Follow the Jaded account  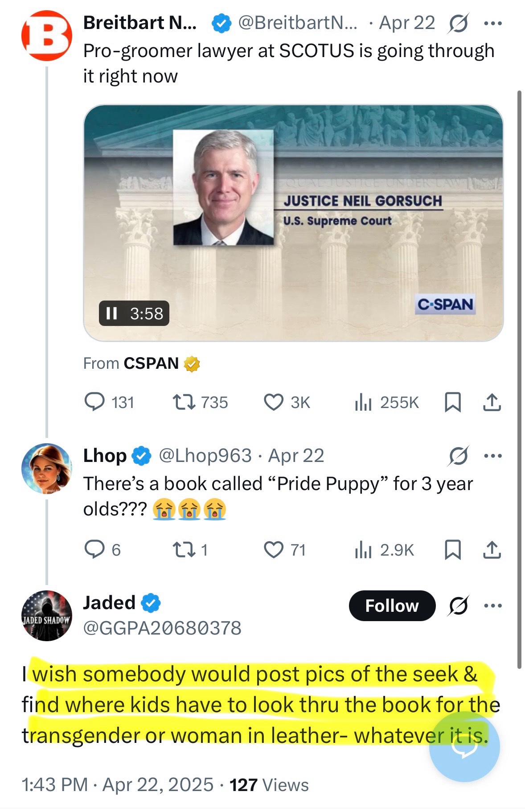coord(392,606)
